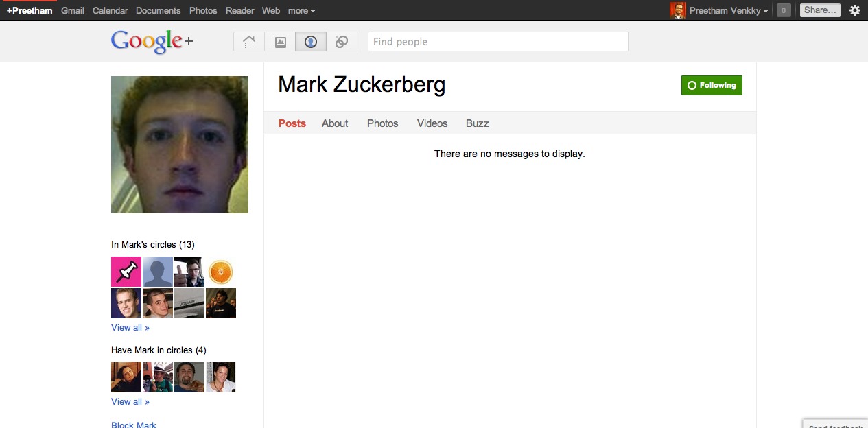Viewport: 868px width, 428px height.
Task: Open the Photos icon in Google+ toolbar
Action: (280, 42)
